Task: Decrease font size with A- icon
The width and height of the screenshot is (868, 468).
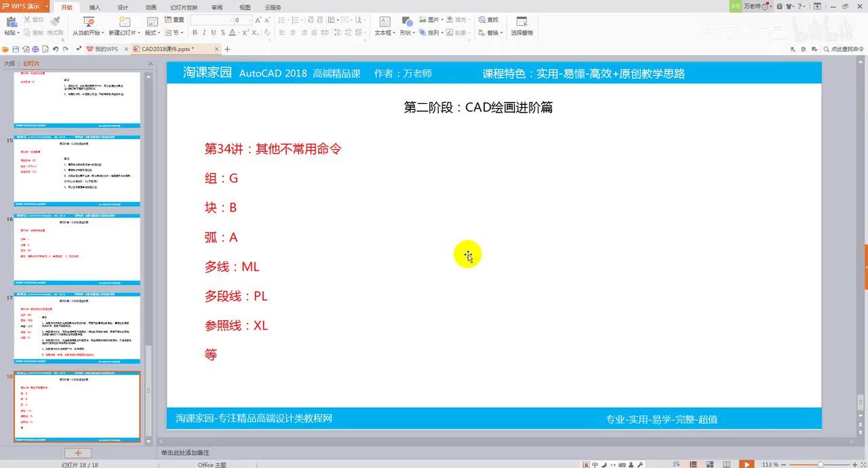Action: (268, 20)
